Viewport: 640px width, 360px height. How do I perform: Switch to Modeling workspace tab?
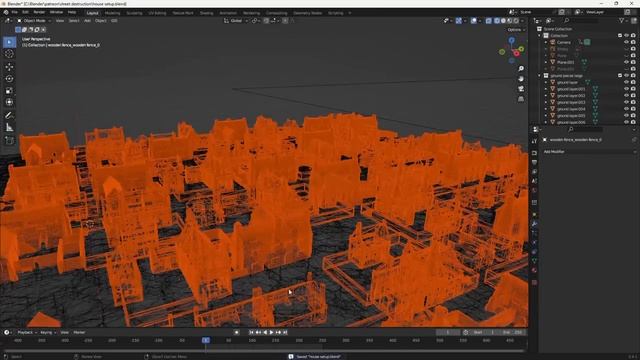point(112,13)
